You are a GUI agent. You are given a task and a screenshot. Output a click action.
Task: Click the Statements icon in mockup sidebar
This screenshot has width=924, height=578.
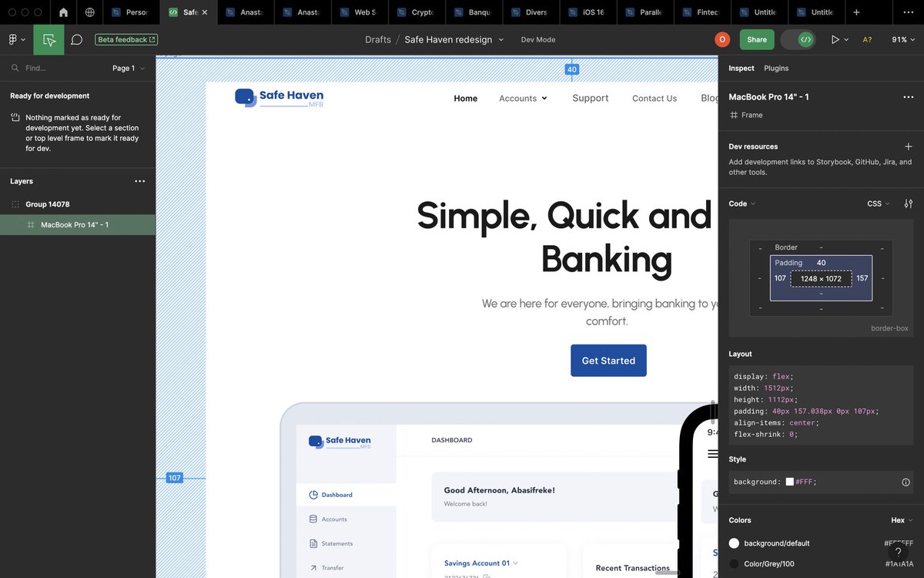tap(313, 543)
